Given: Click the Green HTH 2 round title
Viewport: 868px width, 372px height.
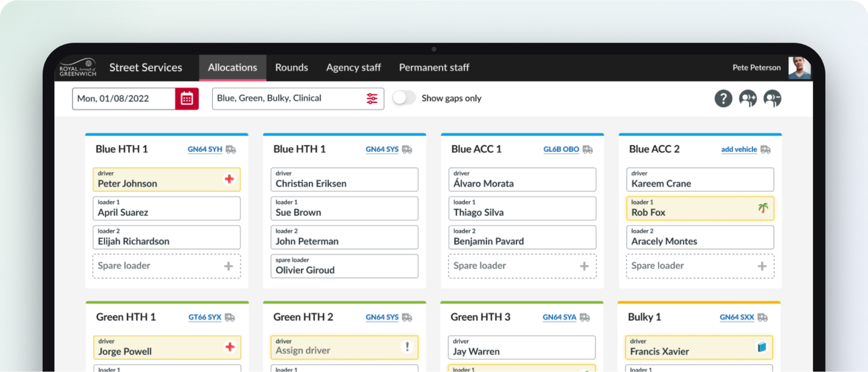Looking at the screenshot, I should (303, 317).
